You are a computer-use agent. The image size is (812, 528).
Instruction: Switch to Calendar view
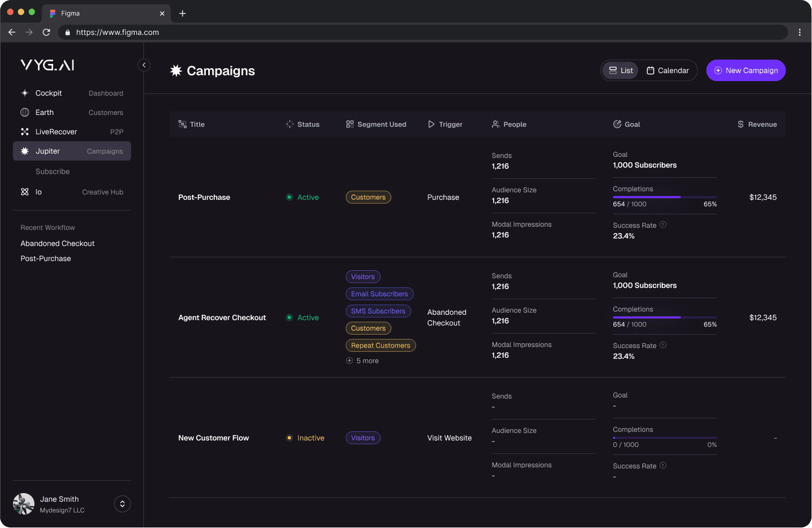[668, 70]
